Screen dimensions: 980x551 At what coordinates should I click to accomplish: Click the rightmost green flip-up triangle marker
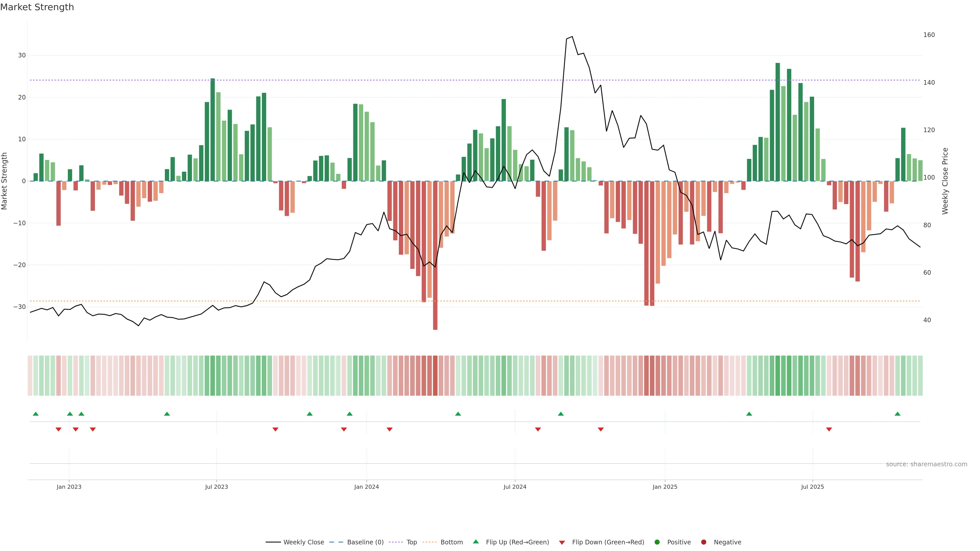[898, 414]
